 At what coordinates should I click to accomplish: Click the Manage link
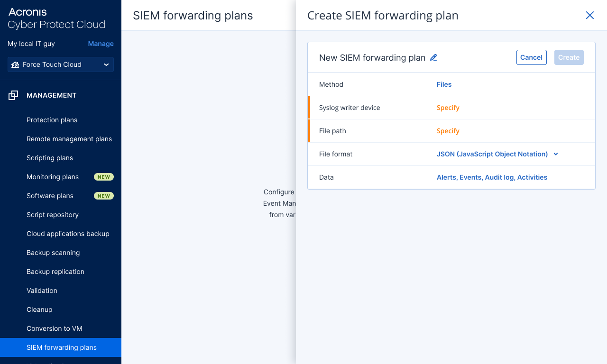(x=101, y=44)
